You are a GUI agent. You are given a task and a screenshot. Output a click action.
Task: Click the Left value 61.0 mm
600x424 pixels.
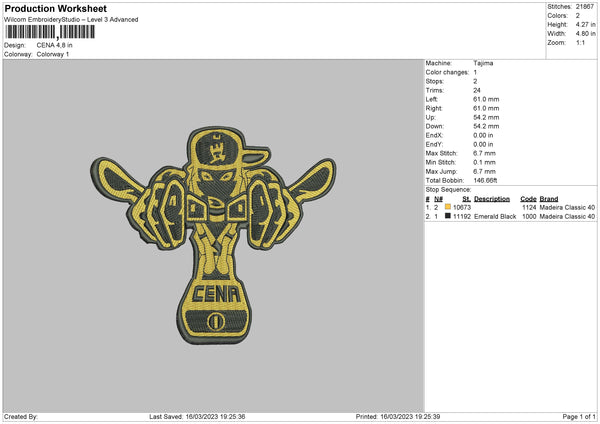(486, 99)
